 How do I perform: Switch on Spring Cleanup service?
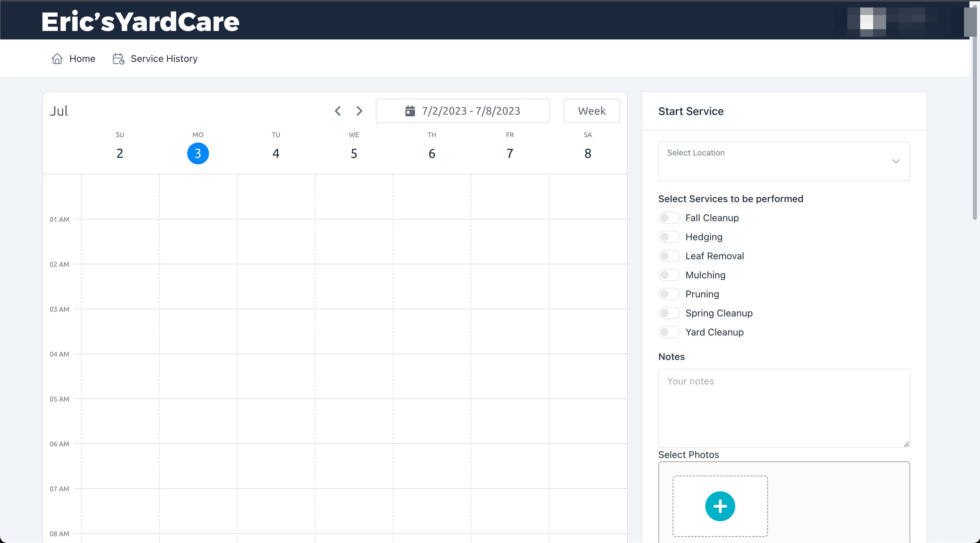pyautogui.click(x=669, y=313)
